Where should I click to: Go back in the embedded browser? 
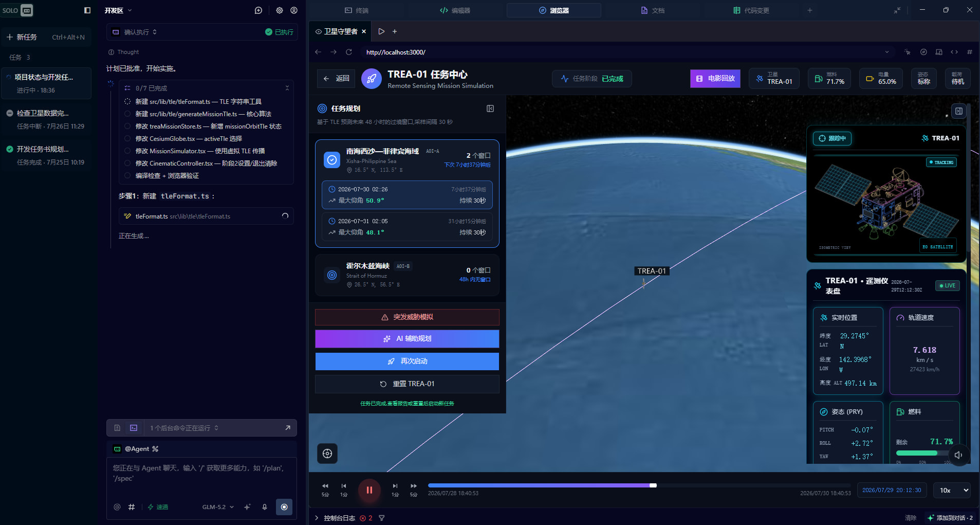318,52
